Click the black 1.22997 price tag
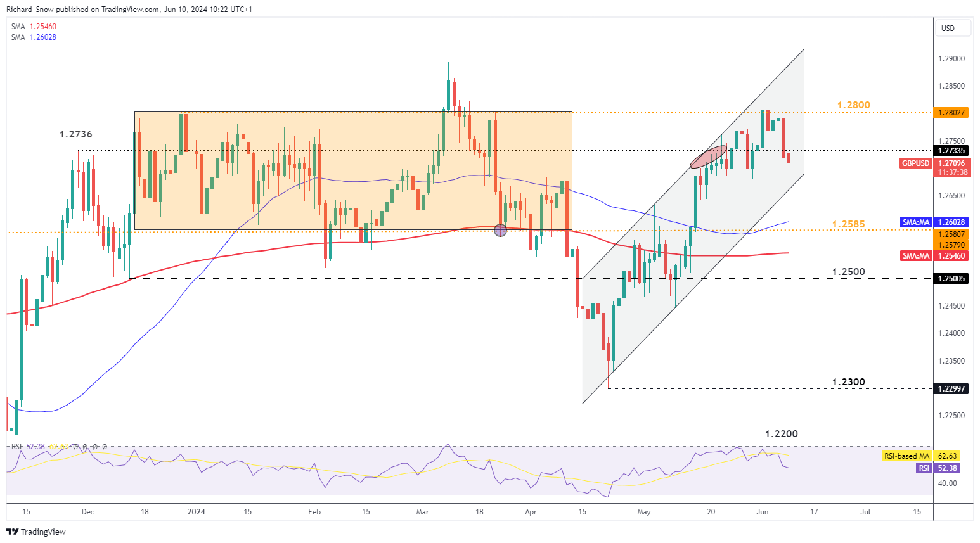Image resolution: width=980 pixels, height=543 pixels. coord(952,388)
